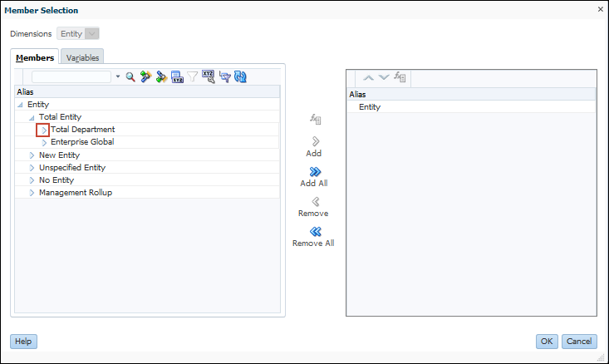Select the Total Department member
Screen dimensions: 609x364
83,130
